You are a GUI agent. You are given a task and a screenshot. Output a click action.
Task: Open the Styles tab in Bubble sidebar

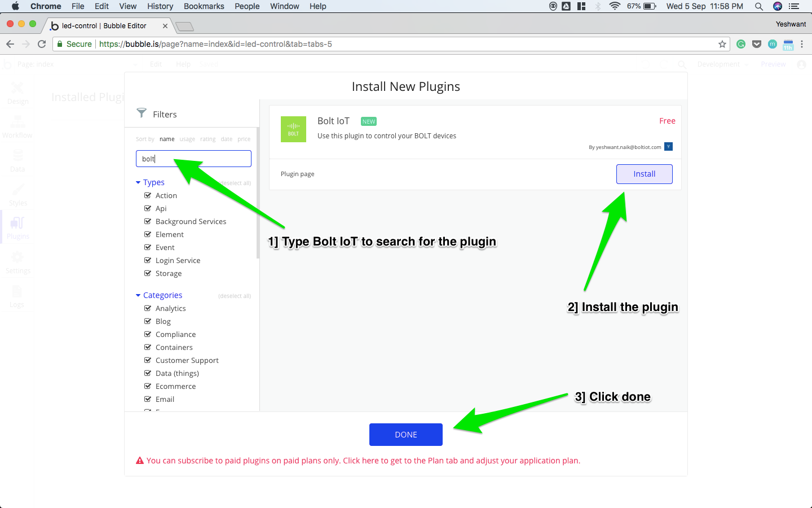(x=17, y=195)
